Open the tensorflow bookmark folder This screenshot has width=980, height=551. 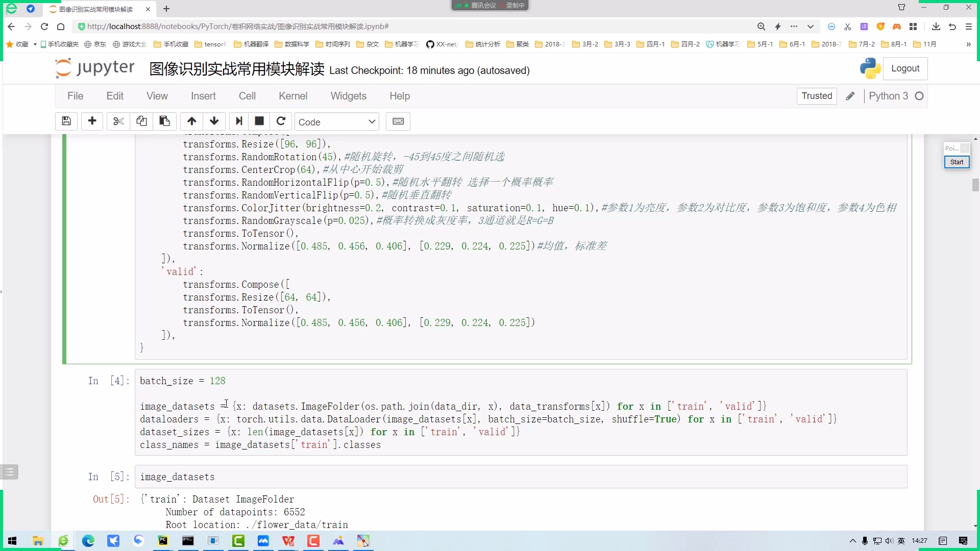click(210, 44)
